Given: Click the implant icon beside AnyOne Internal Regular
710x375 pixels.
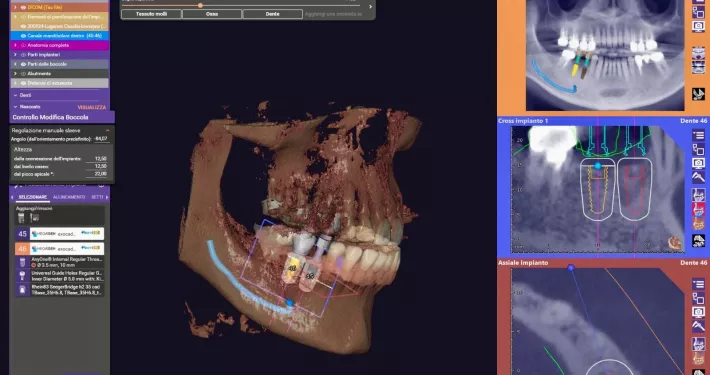Looking at the screenshot, I should click(22, 262).
